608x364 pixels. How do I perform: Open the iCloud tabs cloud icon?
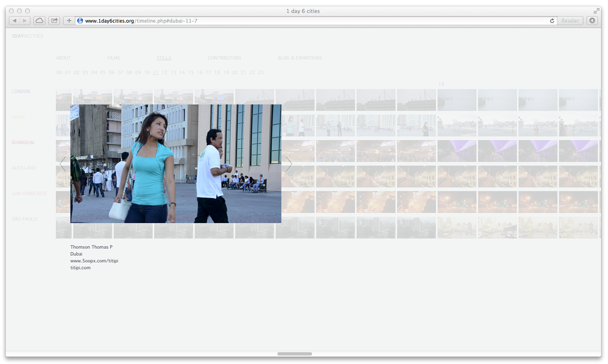point(39,21)
